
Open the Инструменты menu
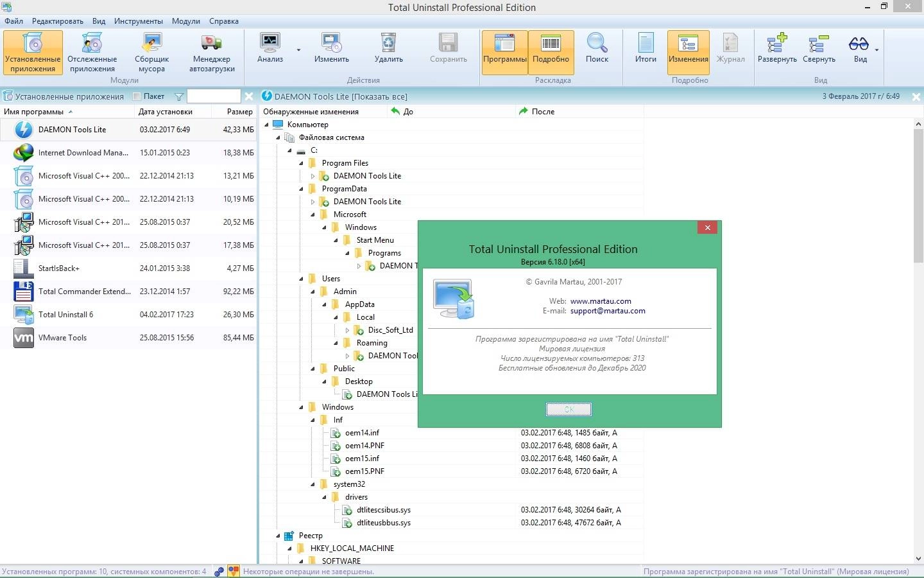click(x=139, y=21)
